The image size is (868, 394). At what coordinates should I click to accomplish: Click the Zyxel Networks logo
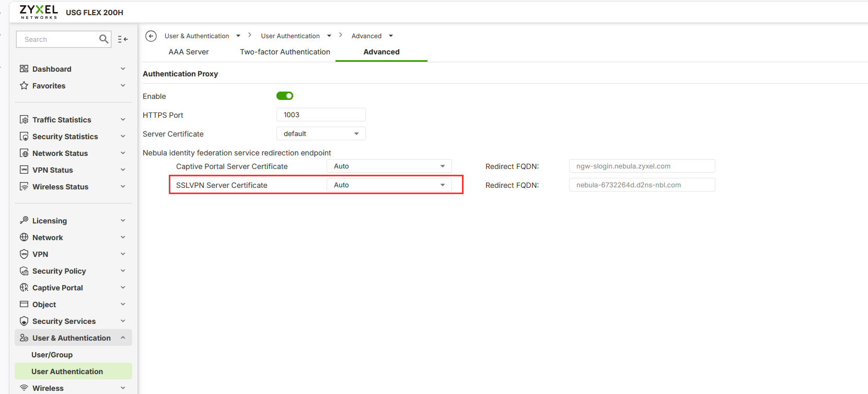click(39, 12)
